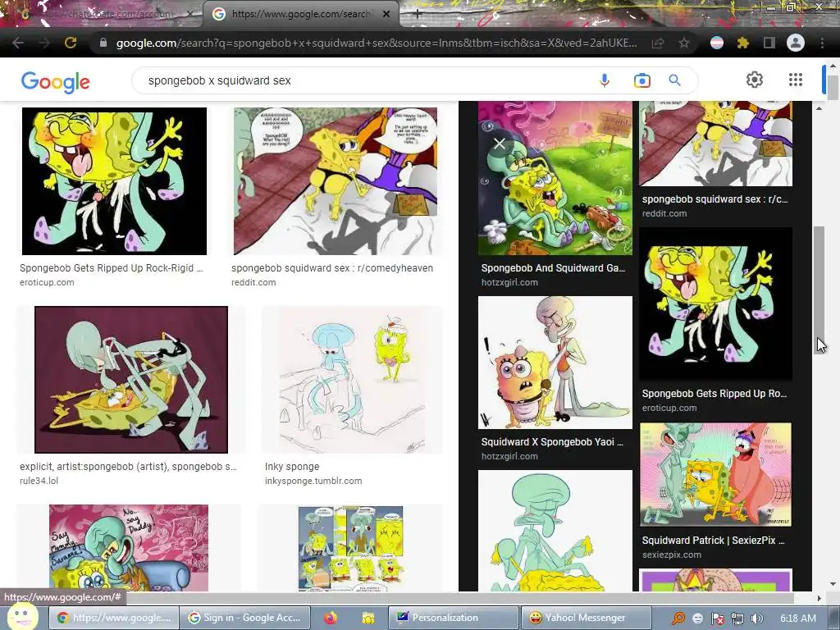Open the folder icon on the taskbar
840x630 pixels.
click(x=368, y=619)
